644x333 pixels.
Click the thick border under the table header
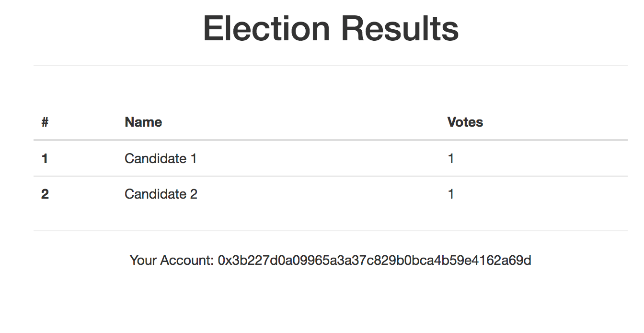tap(330, 140)
